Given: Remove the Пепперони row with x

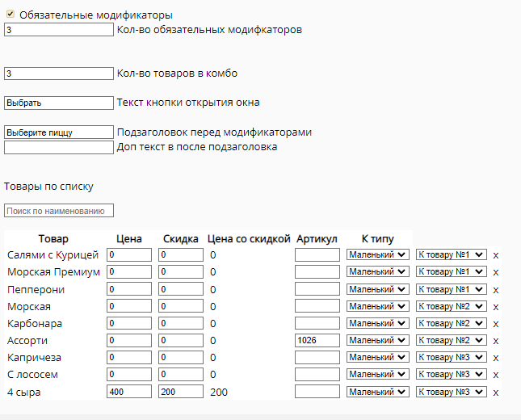Looking at the screenshot, I should pos(496,290).
